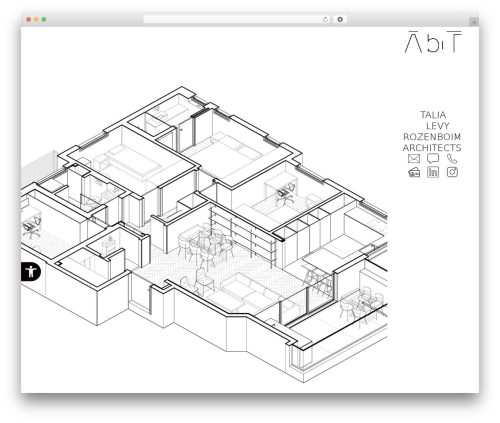Image resolution: width=500 pixels, height=423 pixels.
Task: Click the isometric apartment floor plan image
Action: [x=204, y=235]
